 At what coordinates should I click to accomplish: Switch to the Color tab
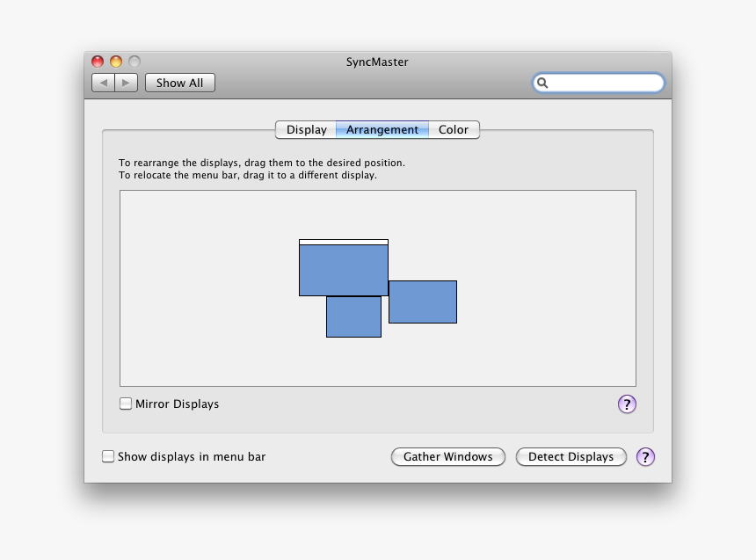click(x=454, y=129)
